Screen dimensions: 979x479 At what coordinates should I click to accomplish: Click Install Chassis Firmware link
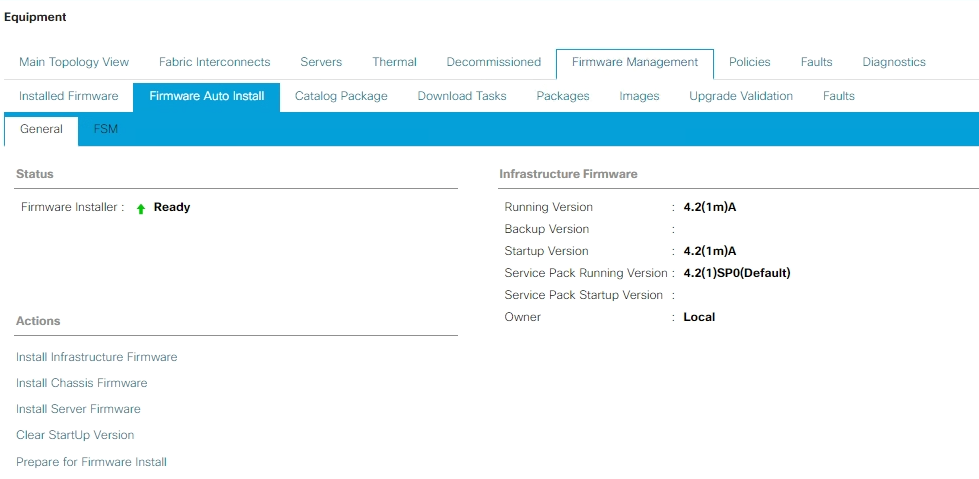coord(82,383)
